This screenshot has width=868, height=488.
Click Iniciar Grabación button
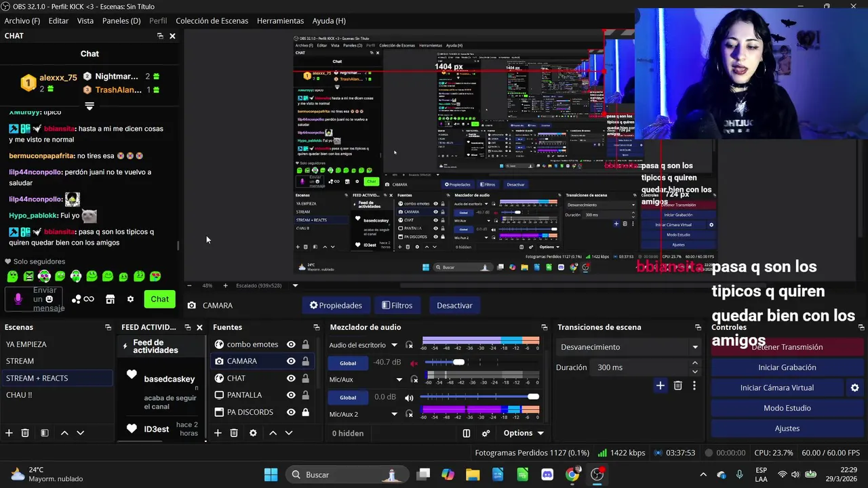click(787, 367)
